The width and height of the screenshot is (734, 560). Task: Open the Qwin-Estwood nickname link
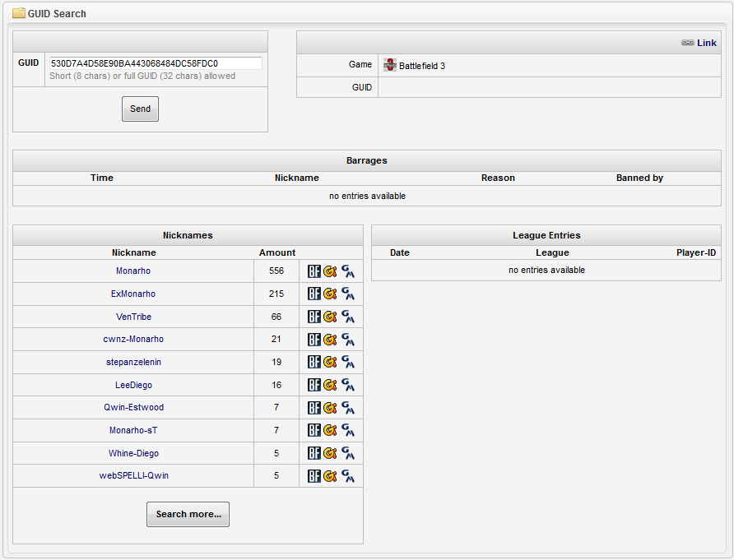133,408
